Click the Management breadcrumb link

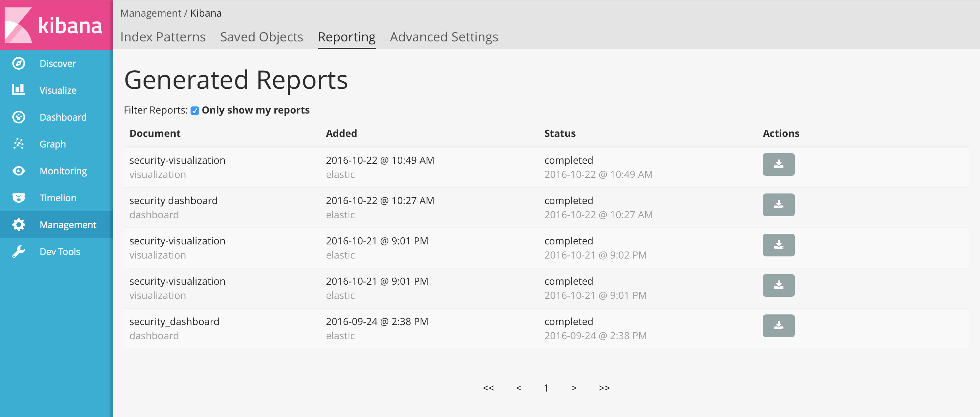pos(152,12)
